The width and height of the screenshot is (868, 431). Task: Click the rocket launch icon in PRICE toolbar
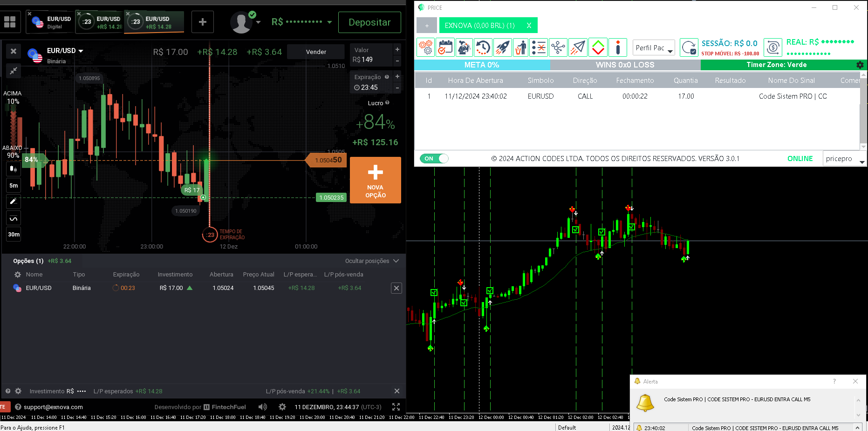point(502,47)
